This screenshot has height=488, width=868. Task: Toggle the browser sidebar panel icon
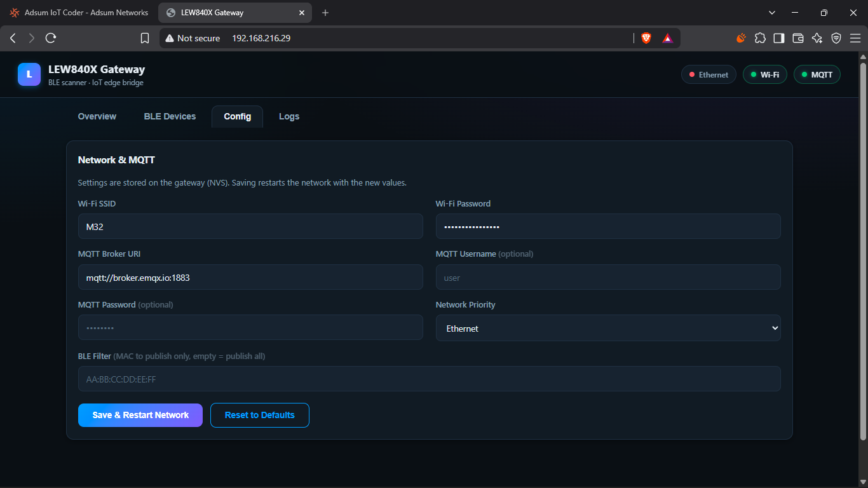[x=779, y=38]
